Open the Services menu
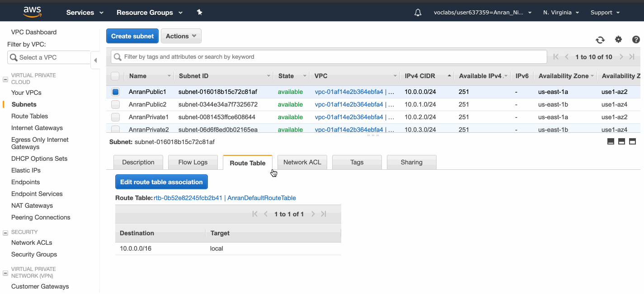The height and width of the screenshot is (294, 644). click(81, 12)
